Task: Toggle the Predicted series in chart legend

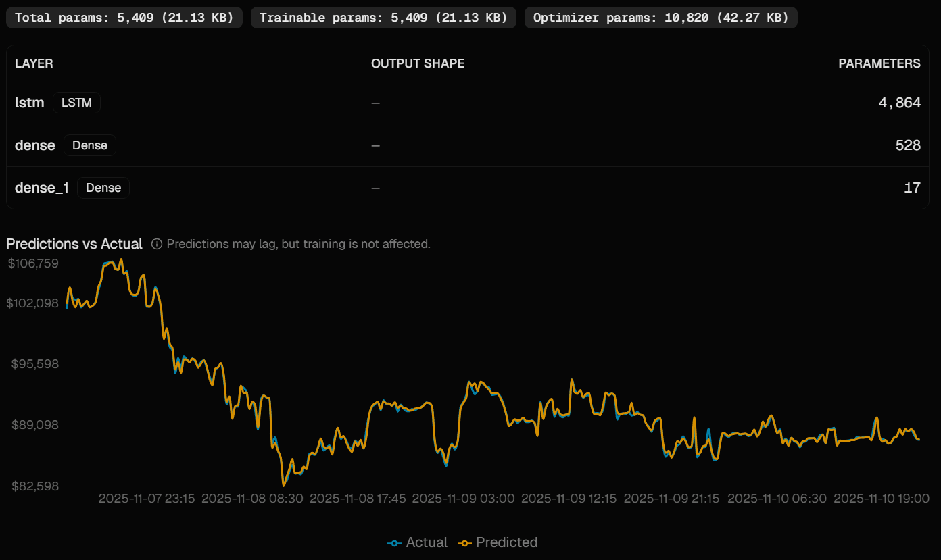Action: pos(498,542)
